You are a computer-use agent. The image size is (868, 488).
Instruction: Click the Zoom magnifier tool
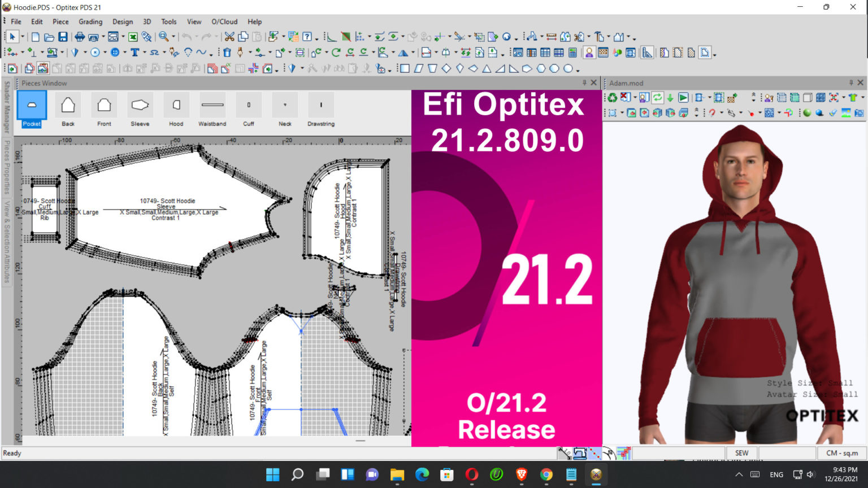pos(163,37)
